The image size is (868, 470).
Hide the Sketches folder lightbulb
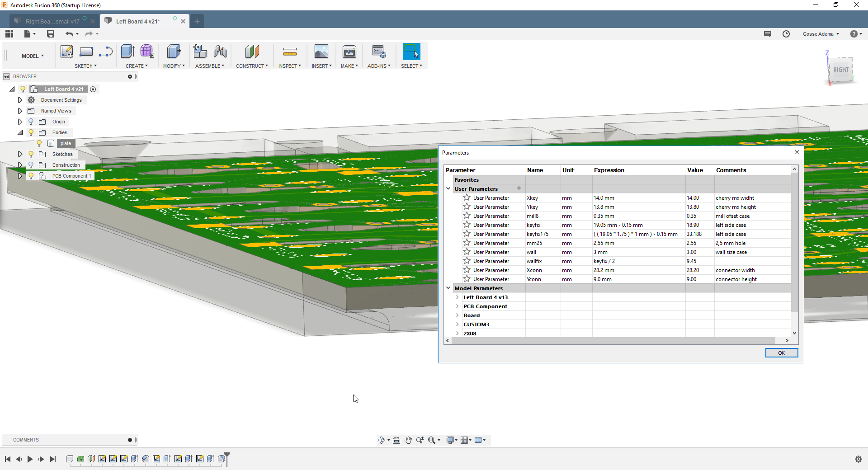pyautogui.click(x=31, y=154)
